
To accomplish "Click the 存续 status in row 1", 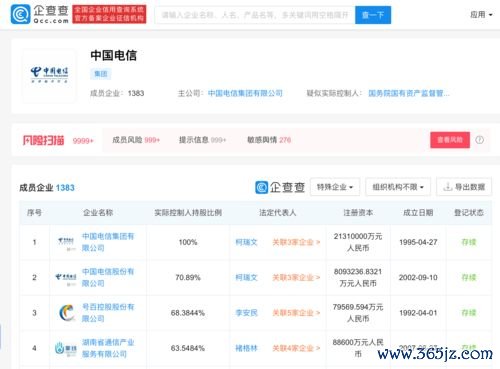I will [x=469, y=242].
